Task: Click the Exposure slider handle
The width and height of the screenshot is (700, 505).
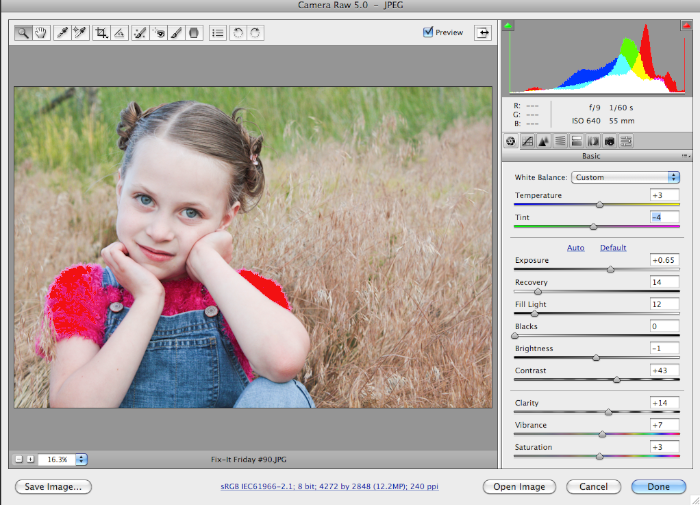Action: [x=611, y=269]
